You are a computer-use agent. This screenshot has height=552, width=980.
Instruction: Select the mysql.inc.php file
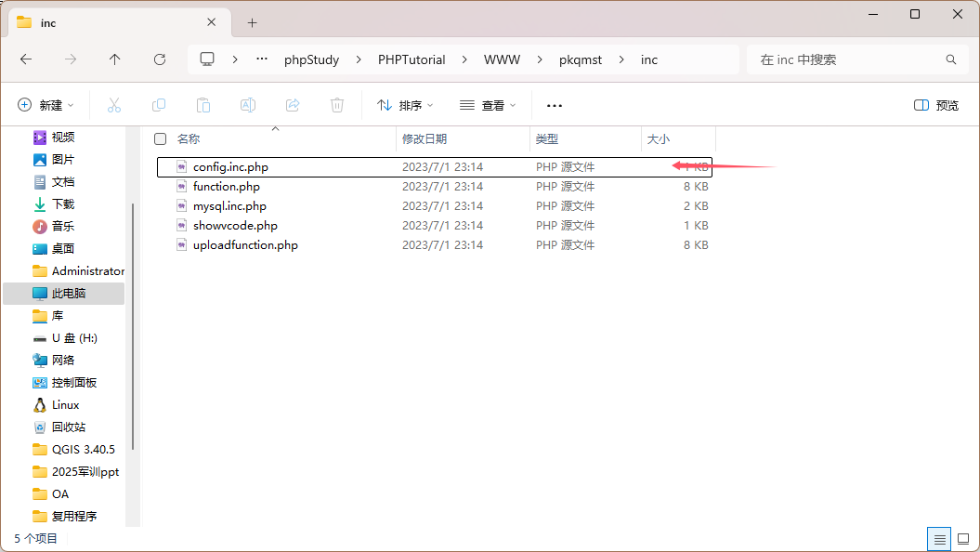pyautogui.click(x=229, y=206)
